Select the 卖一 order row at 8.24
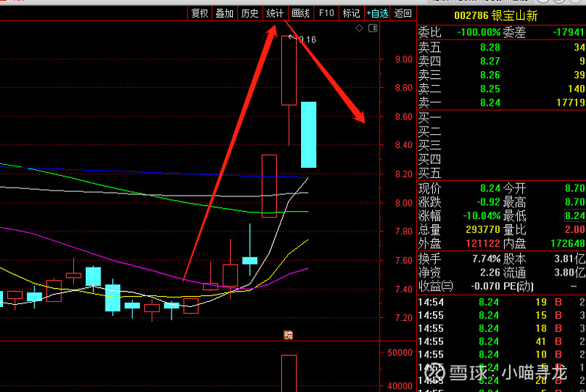 click(x=501, y=103)
